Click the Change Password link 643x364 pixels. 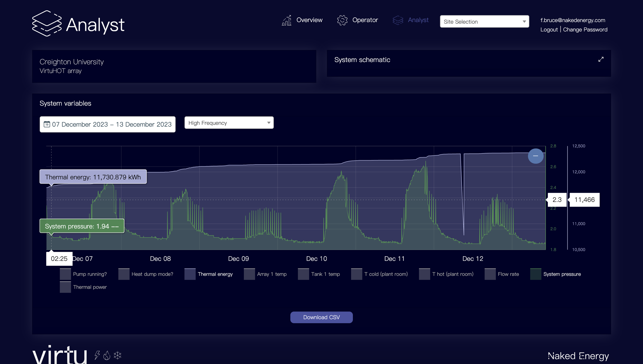pos(585,30)
